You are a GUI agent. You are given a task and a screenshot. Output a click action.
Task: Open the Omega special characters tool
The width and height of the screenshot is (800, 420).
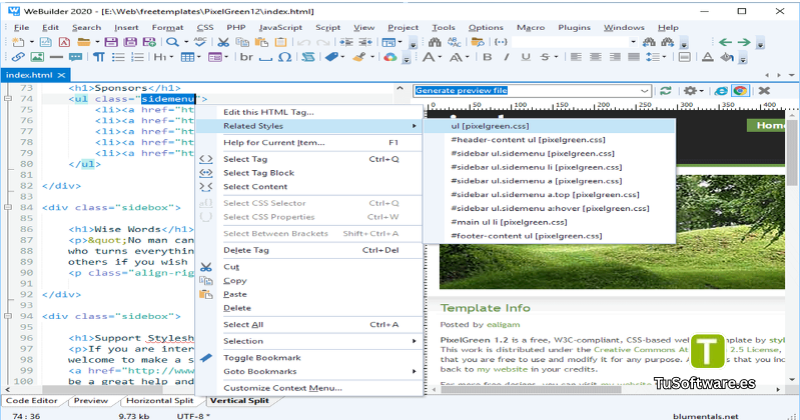(285, 57)
